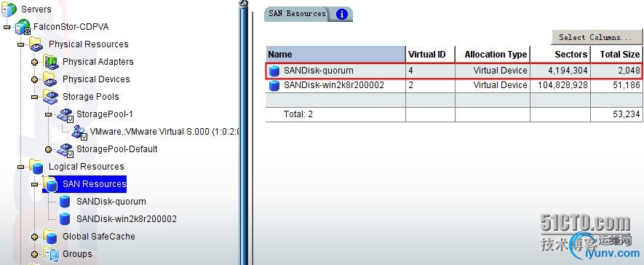
Task: Select Global SafeCache tree label
Action: (98, 237)
